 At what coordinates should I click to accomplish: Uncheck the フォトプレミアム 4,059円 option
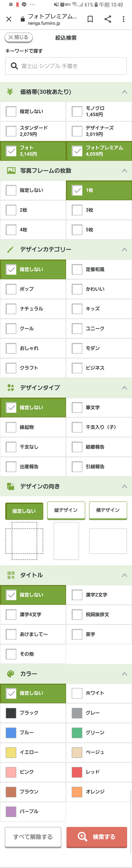[77, 151]
